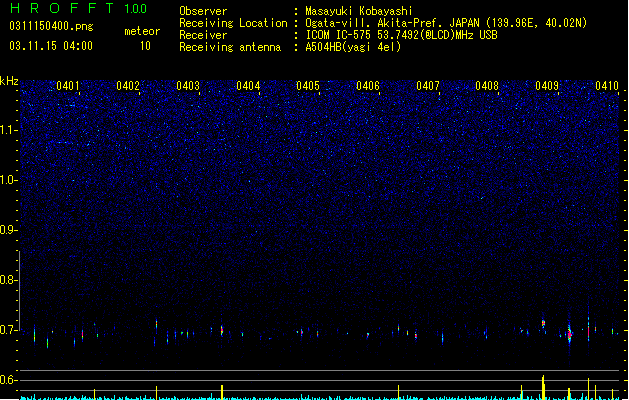Click the HROFFT title text
The height and width of the screenshot is (400, 629).
[62, 8]
